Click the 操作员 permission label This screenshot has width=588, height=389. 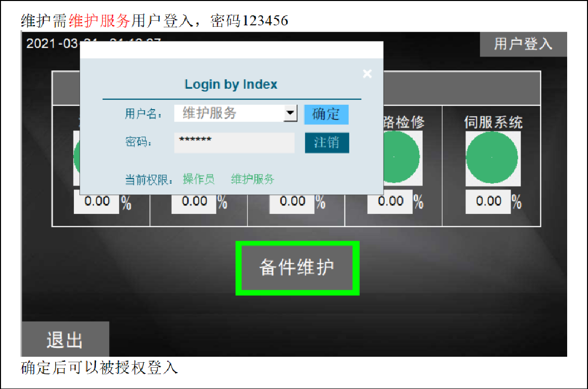click(x=198, y=180)
